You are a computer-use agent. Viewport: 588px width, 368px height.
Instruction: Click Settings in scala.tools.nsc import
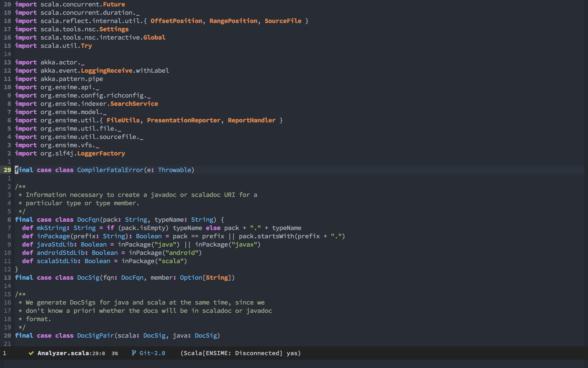[x=114, y=29]
